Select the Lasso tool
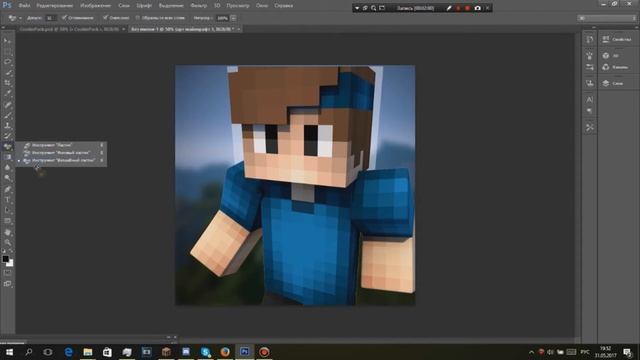The width and height of the screenshot is (640, 360). click(7, 62)
